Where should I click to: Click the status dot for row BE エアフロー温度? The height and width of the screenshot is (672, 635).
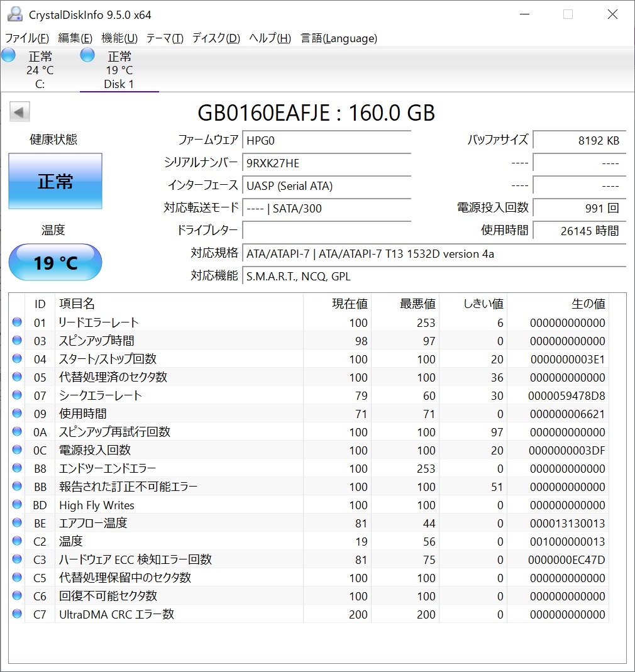[x=17, y=523]
